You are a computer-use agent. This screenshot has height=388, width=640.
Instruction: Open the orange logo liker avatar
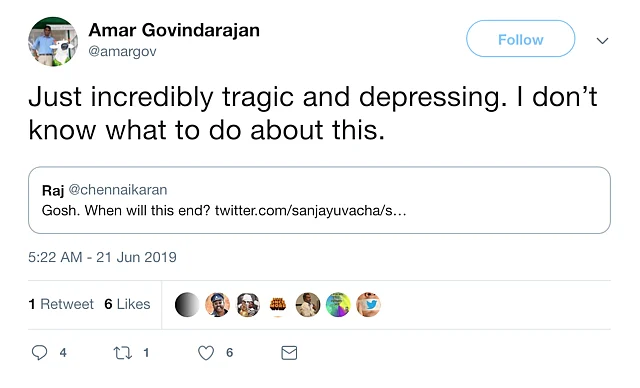pos(278,304)
